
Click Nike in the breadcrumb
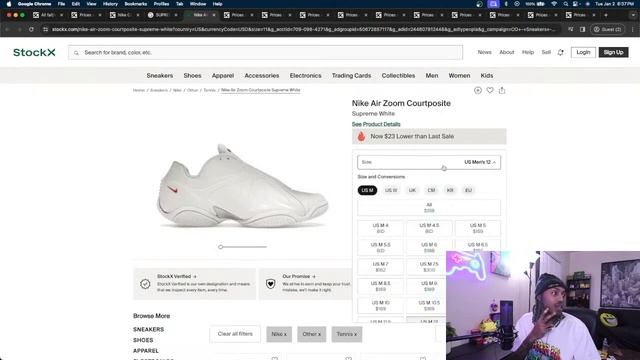click(x=177, y=90)
